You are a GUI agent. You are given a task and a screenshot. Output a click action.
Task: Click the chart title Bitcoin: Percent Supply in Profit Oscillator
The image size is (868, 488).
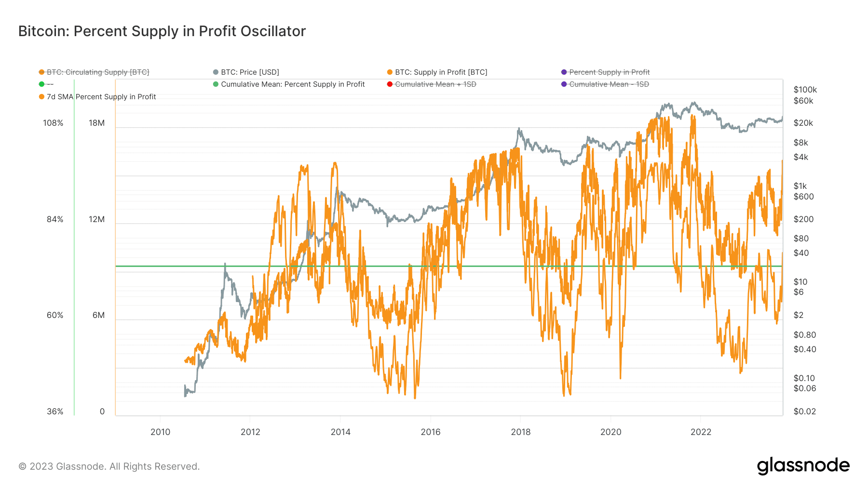pos(162,31)
